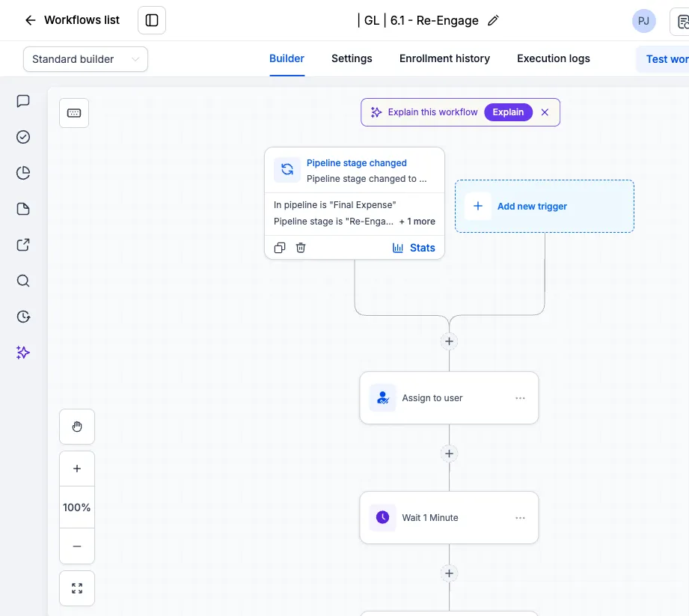Click the purple Explain button
Screen dimensions: 689x616
[x=508, y=112]
